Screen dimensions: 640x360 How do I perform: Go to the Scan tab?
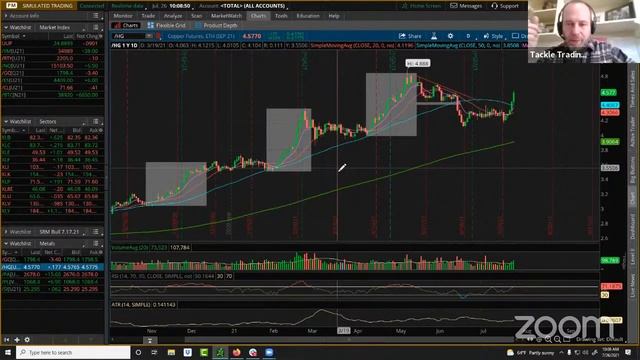pos(196,16)
